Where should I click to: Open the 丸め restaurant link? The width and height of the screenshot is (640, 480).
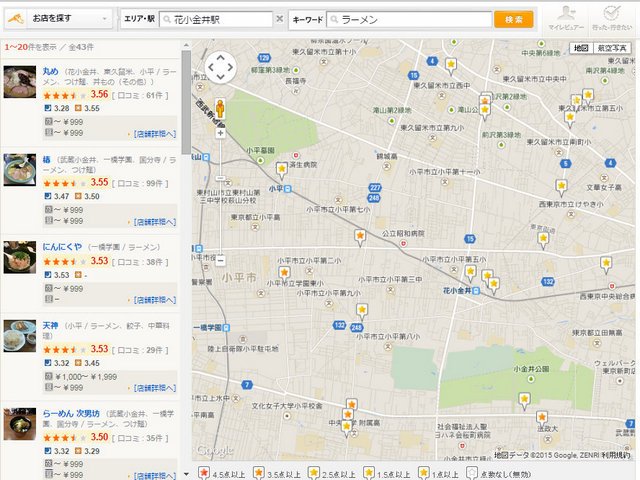coord(51,71)
